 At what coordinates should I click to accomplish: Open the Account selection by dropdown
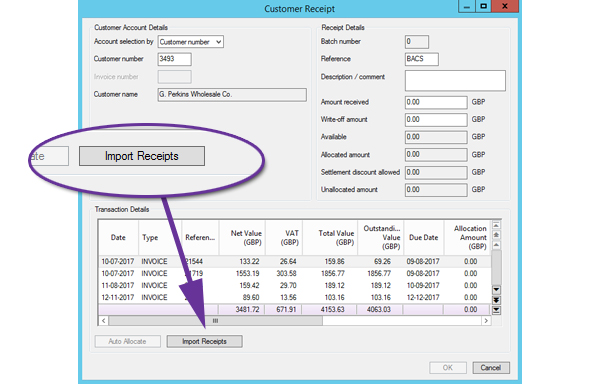(x=191, y=42)
